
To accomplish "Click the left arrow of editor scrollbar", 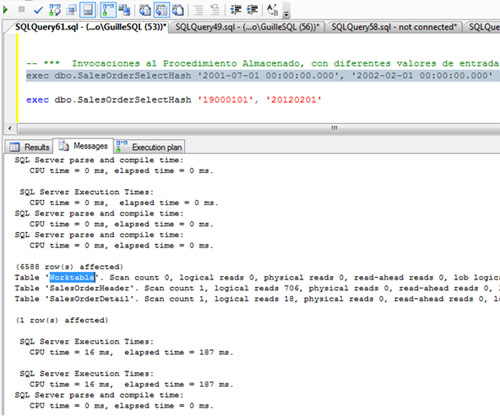I will (x=10, y=128).
